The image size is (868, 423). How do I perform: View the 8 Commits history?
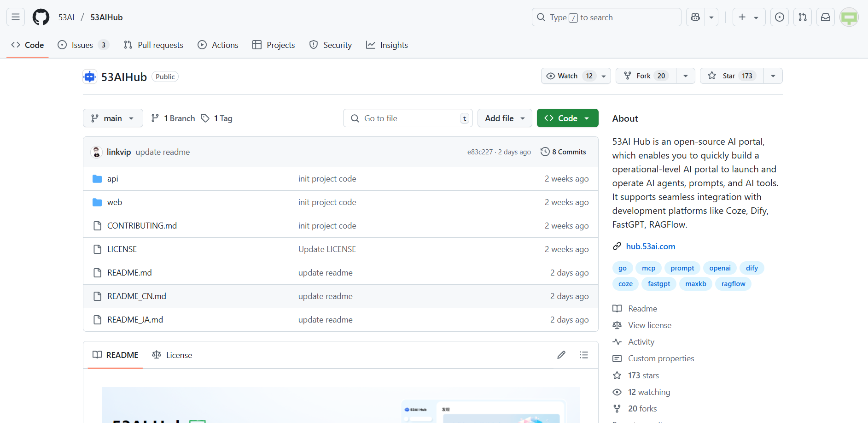point(563,152)
